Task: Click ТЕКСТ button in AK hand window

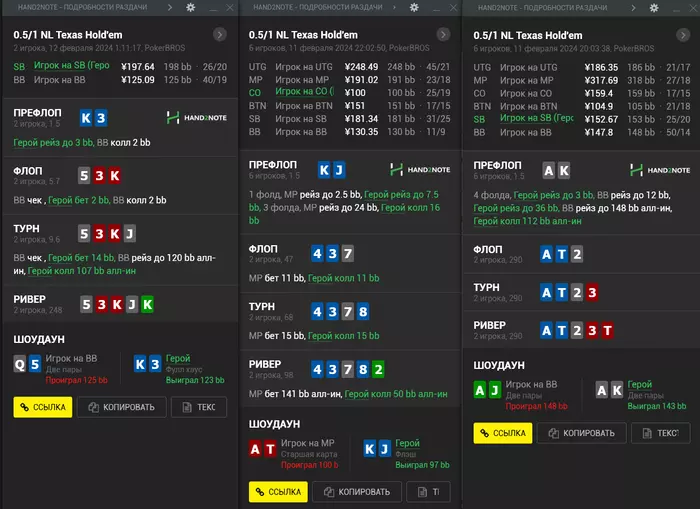Action: (661, 433)
